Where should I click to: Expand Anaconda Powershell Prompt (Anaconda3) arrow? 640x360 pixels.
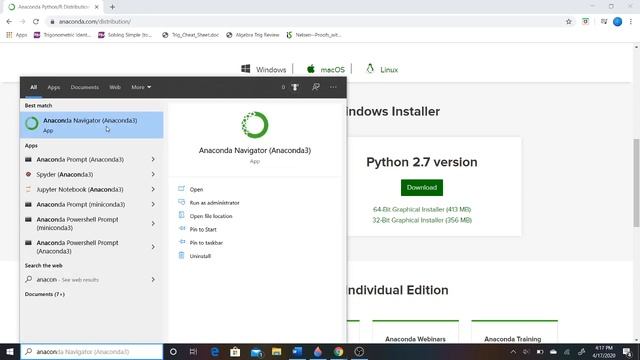(153, 247)
